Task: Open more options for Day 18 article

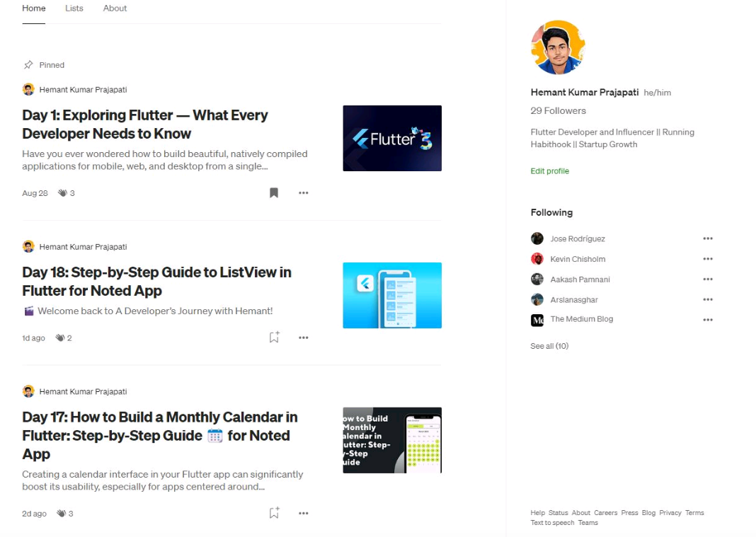Action: pyautogui.click(x=303, y=337)
